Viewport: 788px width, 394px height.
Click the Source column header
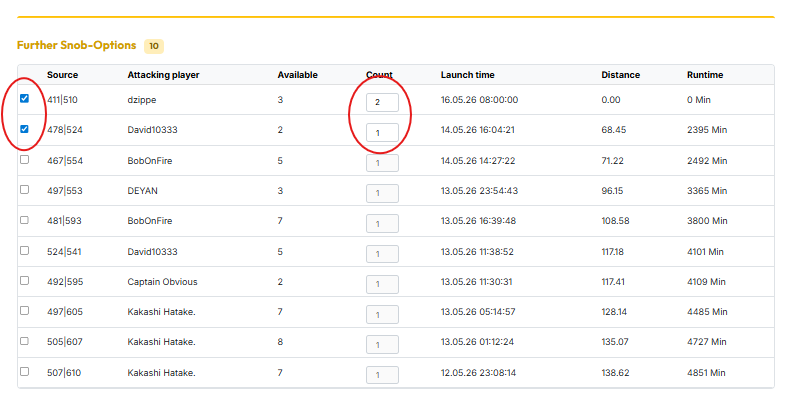point(62,75)
